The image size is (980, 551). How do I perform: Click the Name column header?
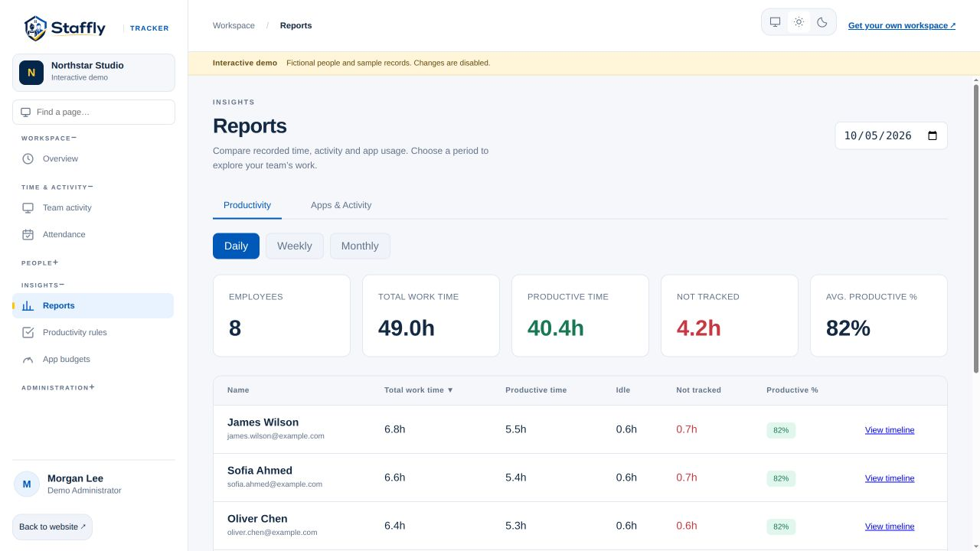tap(238, 390)
